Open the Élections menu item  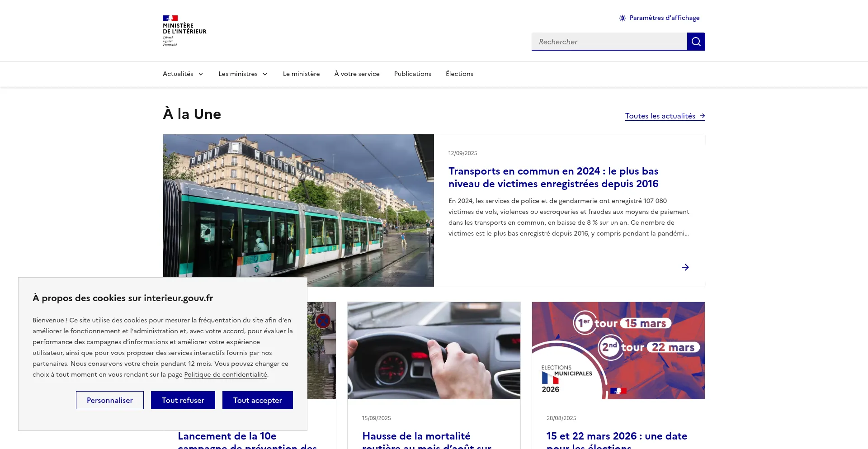pyautogui.click(x=459, y=74)
